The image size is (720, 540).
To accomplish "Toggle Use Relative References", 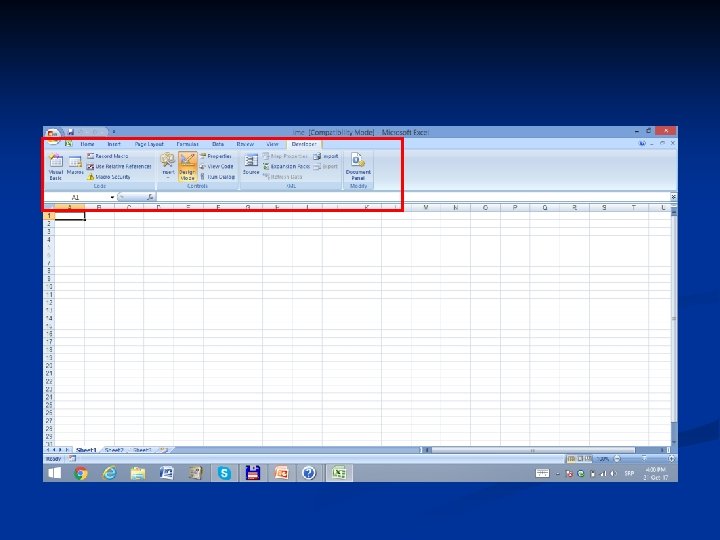I will tap(119, 166).
